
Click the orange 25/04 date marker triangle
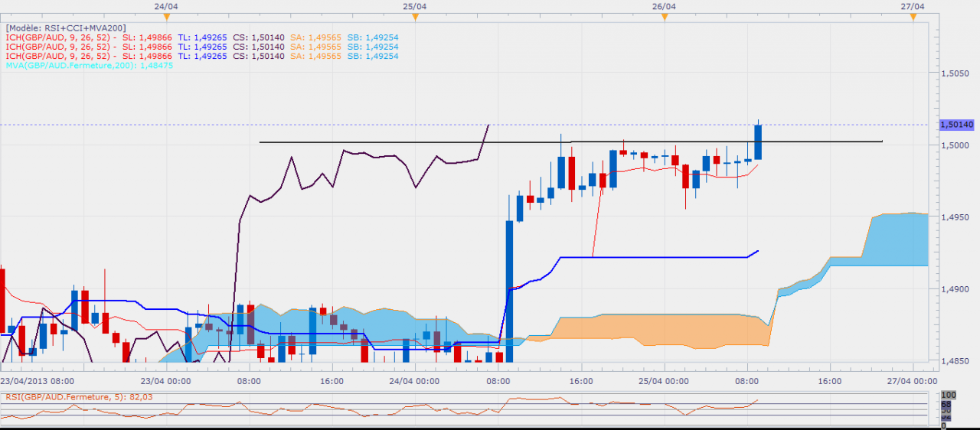pyautogui.click(x=416, y=17)
